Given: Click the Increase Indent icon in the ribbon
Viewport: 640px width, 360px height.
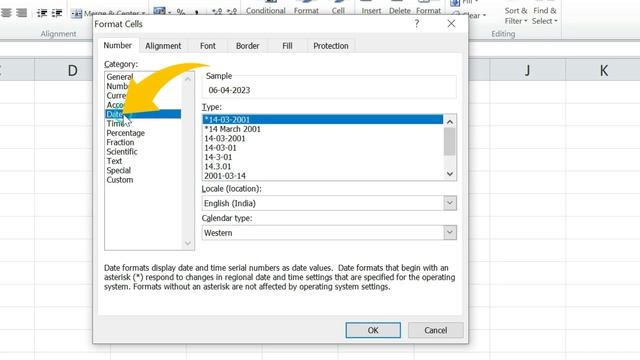Looking at the screenshot, I should coord(57,13).
